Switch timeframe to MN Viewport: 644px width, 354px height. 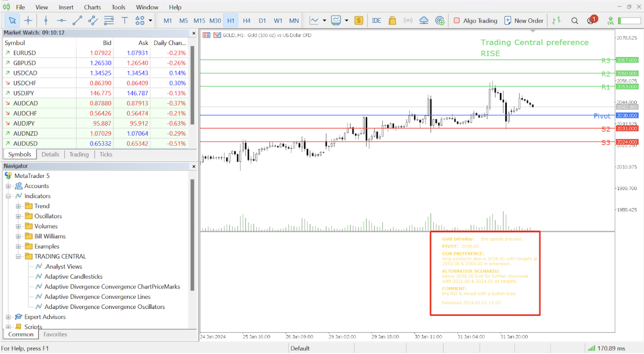click(x=294, y=21)
